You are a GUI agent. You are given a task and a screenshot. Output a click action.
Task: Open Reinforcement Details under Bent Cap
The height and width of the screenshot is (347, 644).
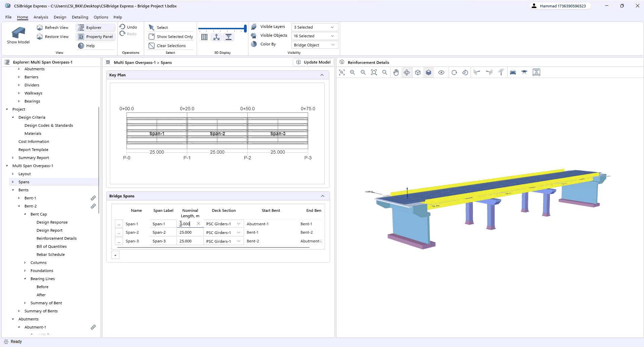click(x=56, y=238)
